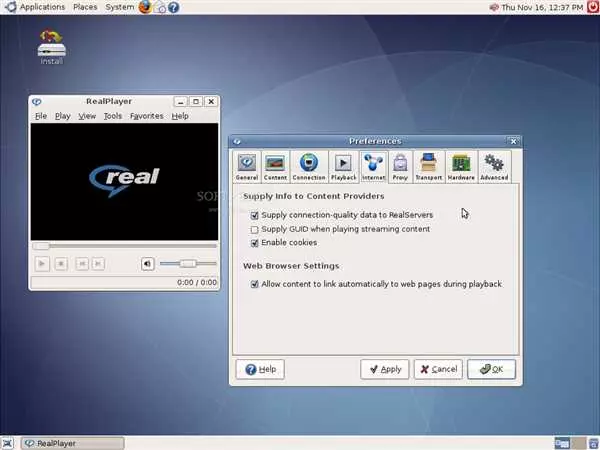This screenshot has width=600, height=450.
Task: Click Apply in the Preferences dialog
Action: 385,369
